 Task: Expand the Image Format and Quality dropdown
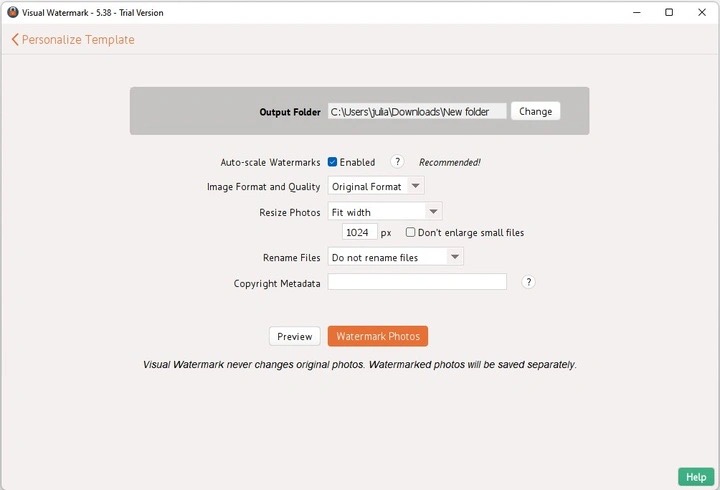(376, 186)
